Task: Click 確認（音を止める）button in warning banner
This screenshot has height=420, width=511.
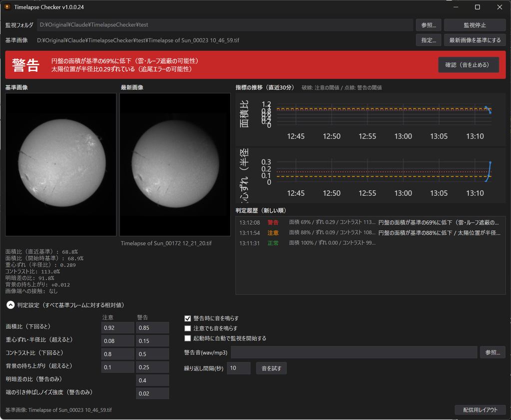Action: [x=469, y=64]
